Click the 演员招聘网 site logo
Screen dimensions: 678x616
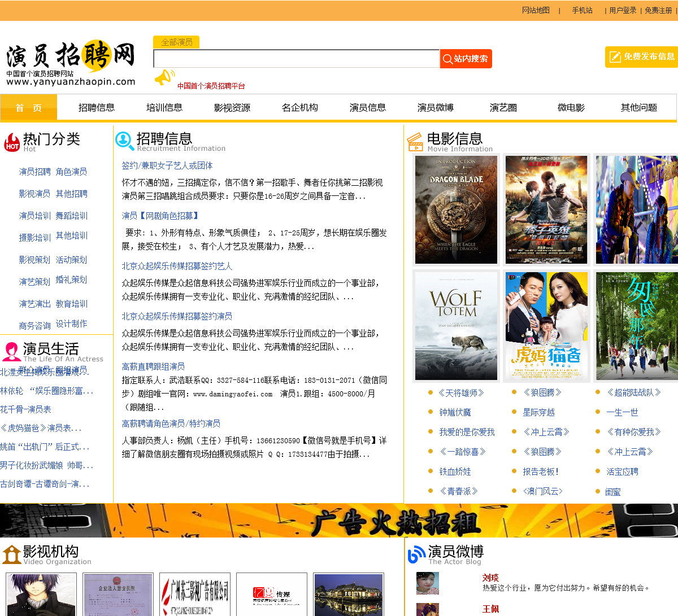[71, 63]
